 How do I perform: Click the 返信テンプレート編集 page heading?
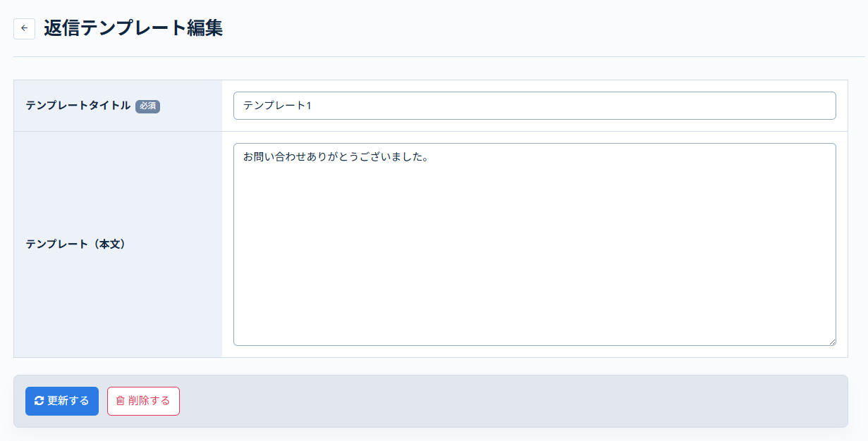[x=133, y=29]
